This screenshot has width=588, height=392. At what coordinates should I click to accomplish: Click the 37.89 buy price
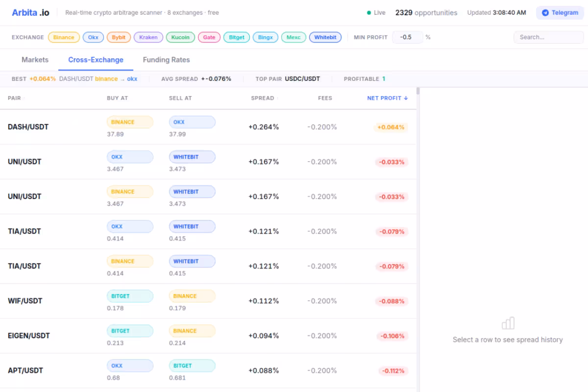tap(115, 134)
